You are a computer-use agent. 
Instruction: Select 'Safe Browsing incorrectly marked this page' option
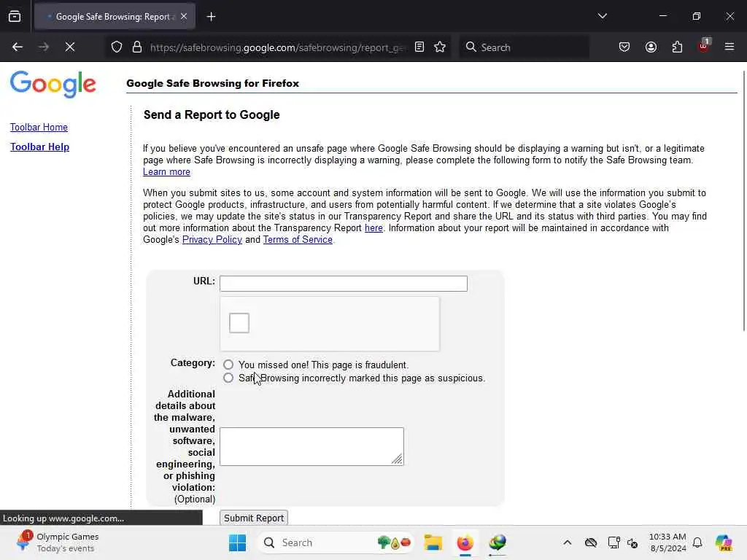pos(228,378)
